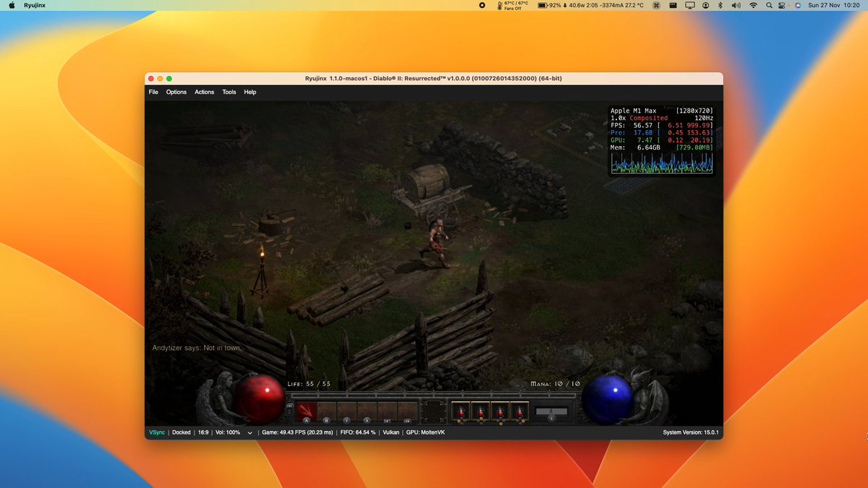The image size is (868, 488).
Task: Open Control Center in the menu bar
Action: pyautogui.click(x=781, y=5)
